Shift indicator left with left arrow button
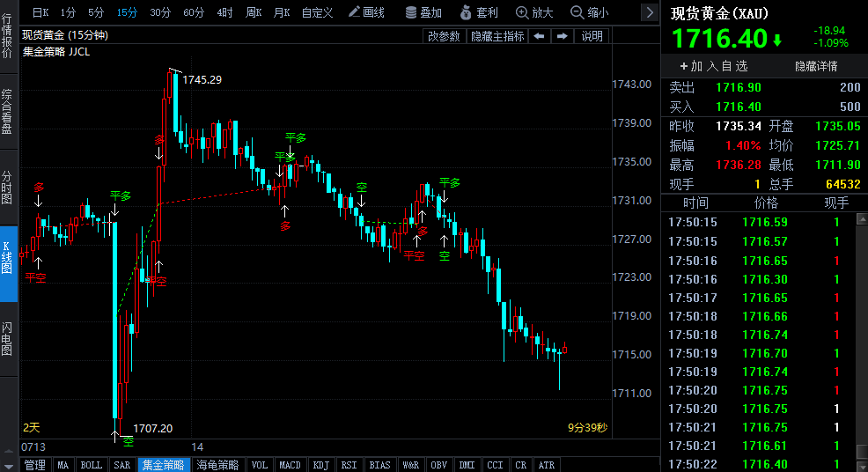Viewport: 868px width, 472px height. click(x=539, y=36)
